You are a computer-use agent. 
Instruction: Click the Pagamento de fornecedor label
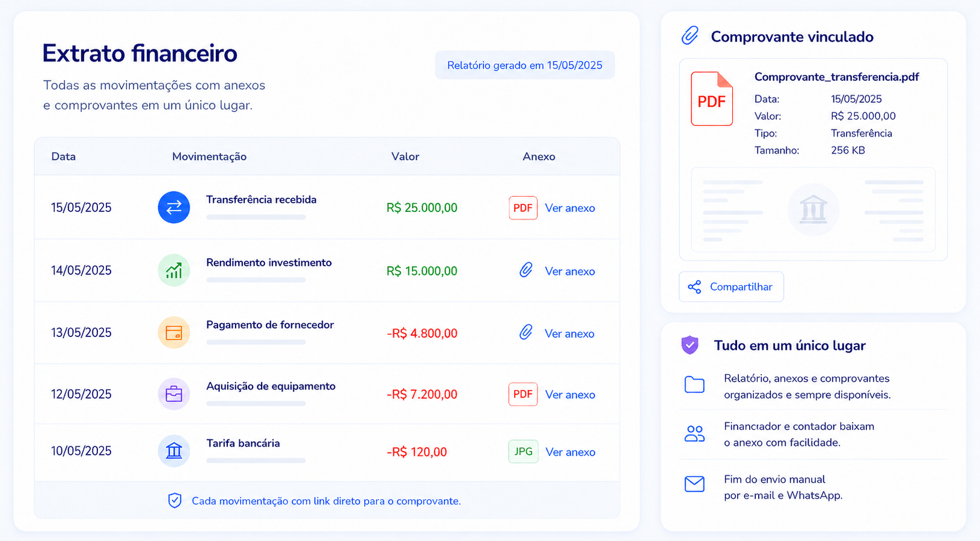pyautogui.click(x=270, y=324)
